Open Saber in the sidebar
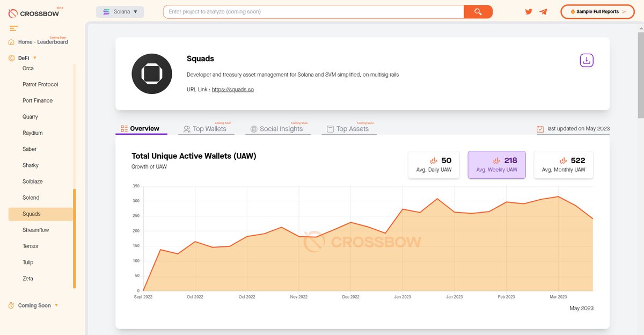The image size is (644, 335). pos(30,149)
